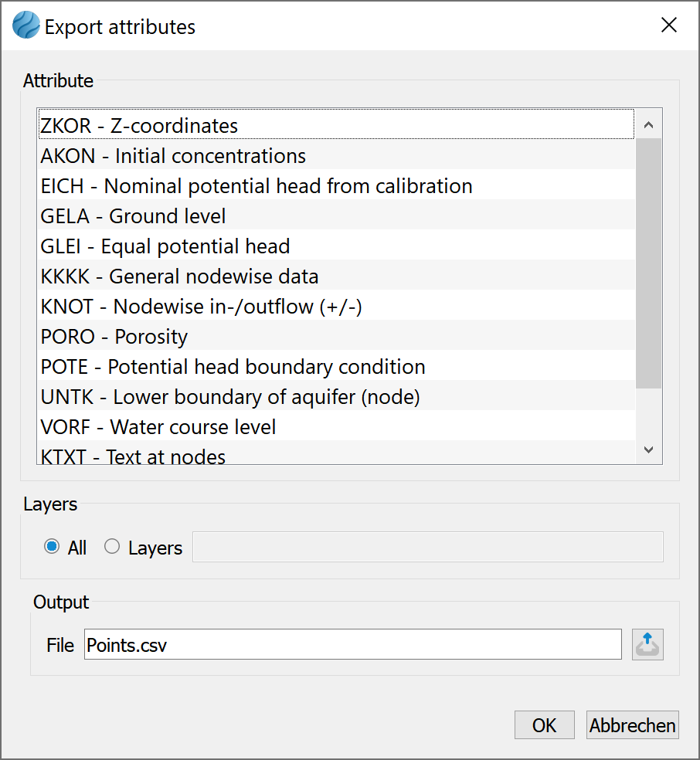Viewport: 700px width, 760px height.
Task: Select PORO - Porosity attribute
Action: [x=336, y=336]
